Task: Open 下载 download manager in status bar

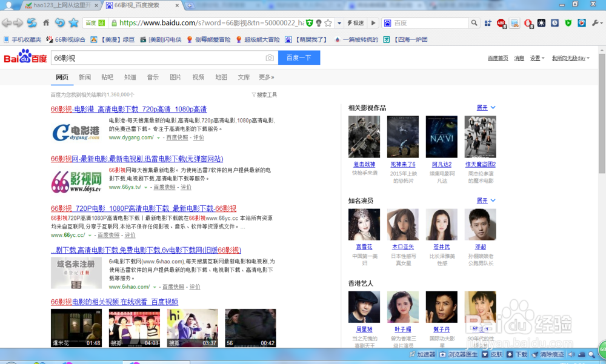Action: 517,354
